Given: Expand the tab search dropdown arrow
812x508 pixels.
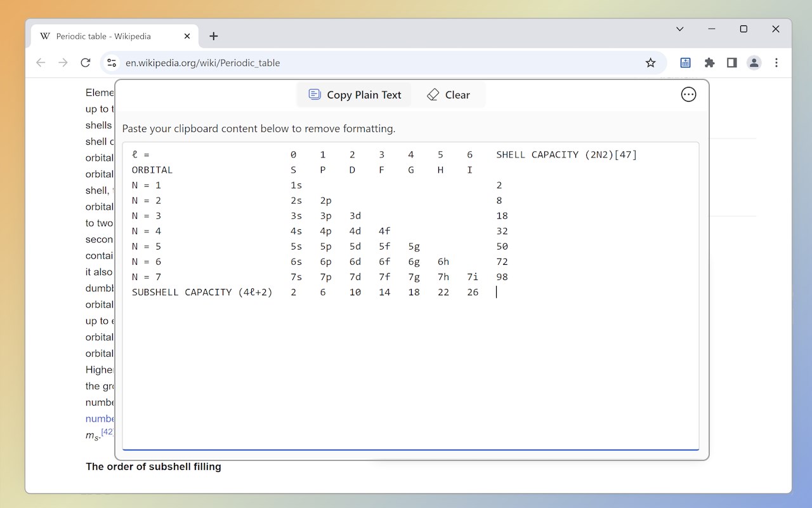Looking at the screenshot, I should coord(679,29).
